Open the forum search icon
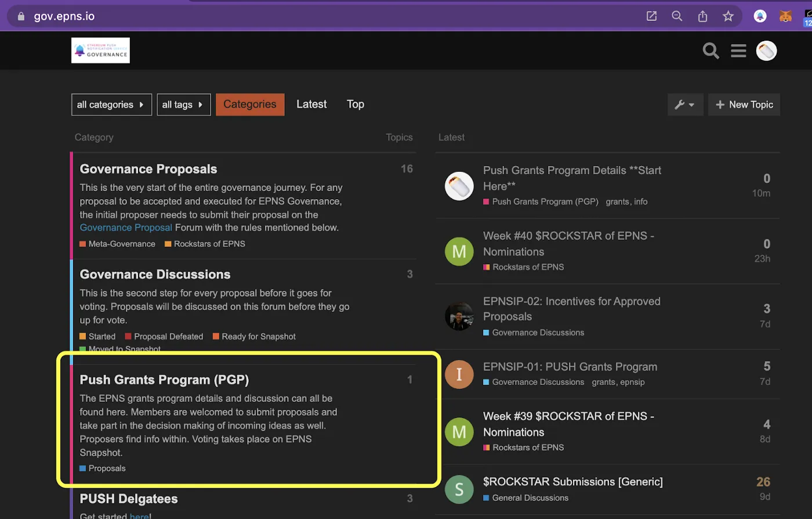812x519 pixels. tap(710, 51)
